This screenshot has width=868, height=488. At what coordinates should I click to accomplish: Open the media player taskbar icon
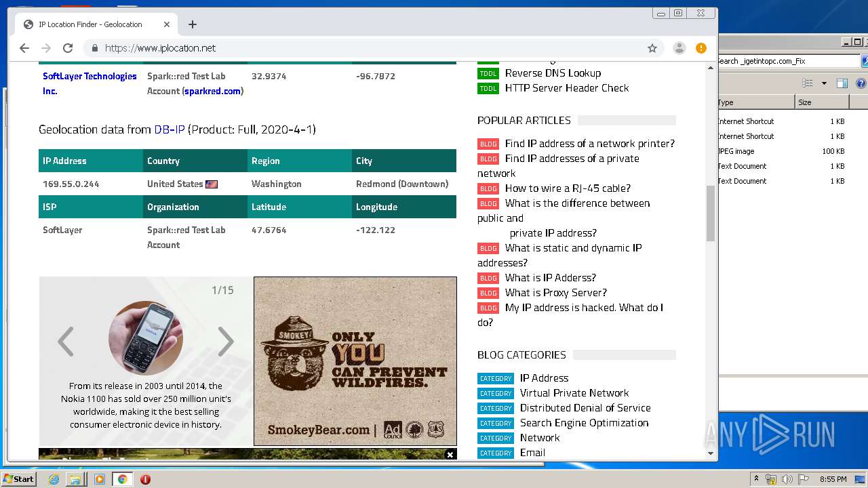coord(100,479)
